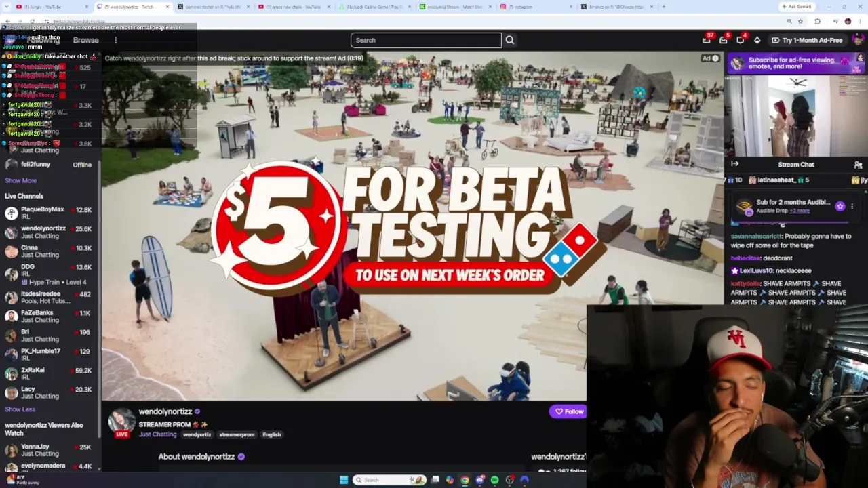The image size is (868, 488).
Task: Click the 'streamerprom' tag
Action: [237, 434]
